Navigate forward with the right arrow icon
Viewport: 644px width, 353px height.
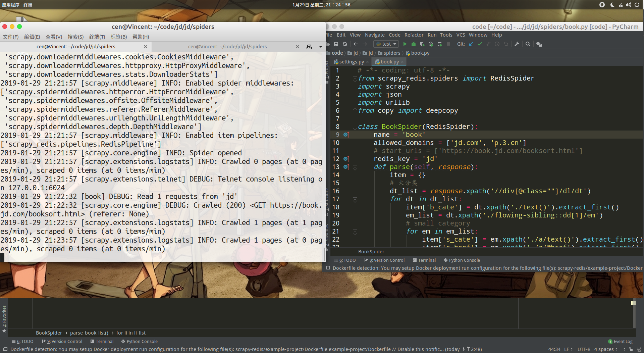tap(365, 44)
